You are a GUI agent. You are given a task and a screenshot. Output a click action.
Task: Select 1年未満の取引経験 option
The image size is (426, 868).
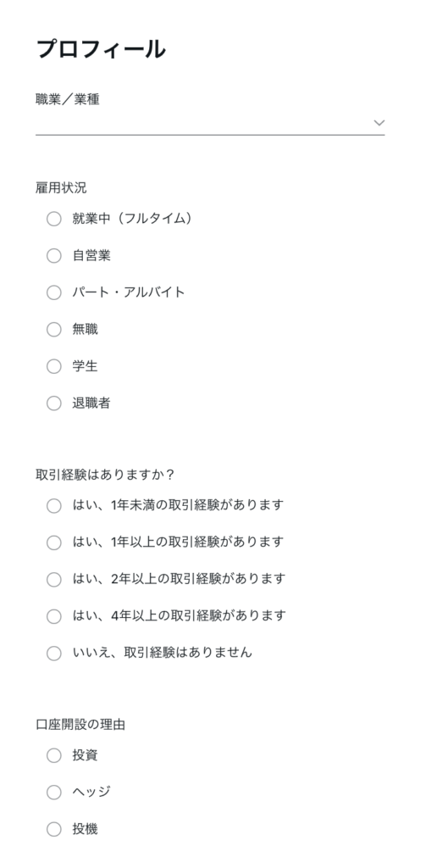coord(53,506)
